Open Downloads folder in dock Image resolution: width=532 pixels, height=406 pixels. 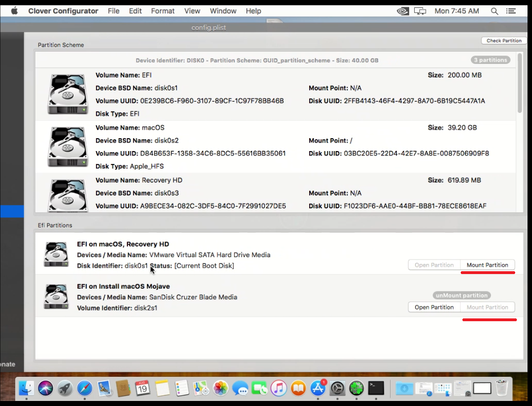(x=404, y=388)
